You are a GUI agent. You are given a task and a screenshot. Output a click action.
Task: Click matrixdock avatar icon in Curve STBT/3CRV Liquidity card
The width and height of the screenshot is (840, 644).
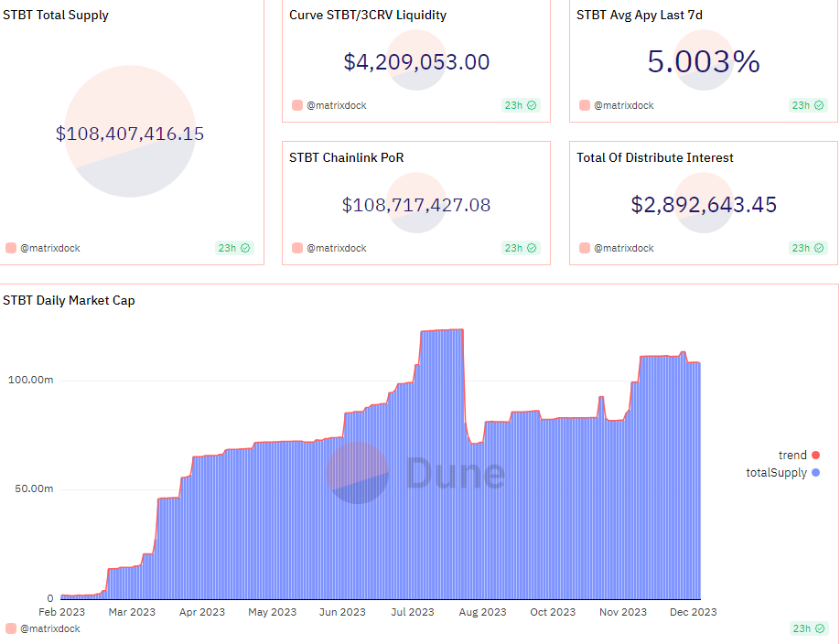pyautogui.click(x=297, y=105)
